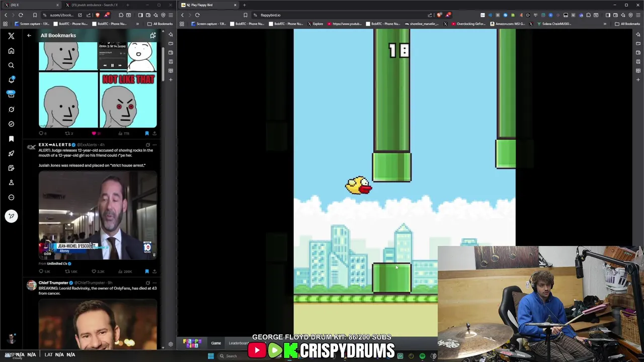
Task: Play the Jean-Michel D'Escoubet attorney video
Action: tap(98, 215)
